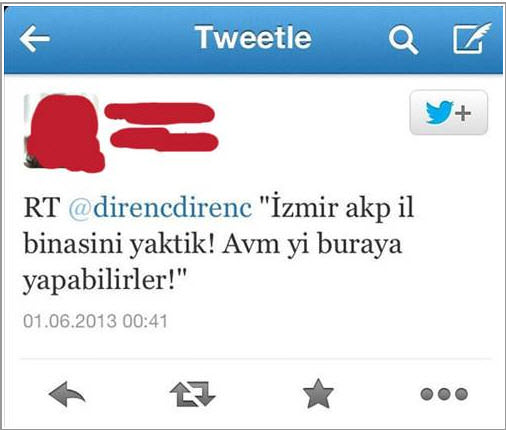
Task: Click the RT prefix of the tweet
Action: tap(42, 208)
